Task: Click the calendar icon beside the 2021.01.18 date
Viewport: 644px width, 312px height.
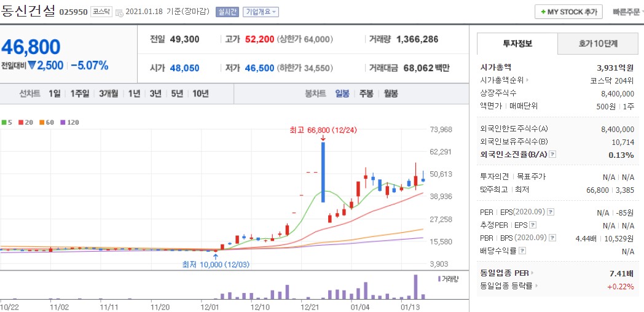Action: click(x=119, y=13)
